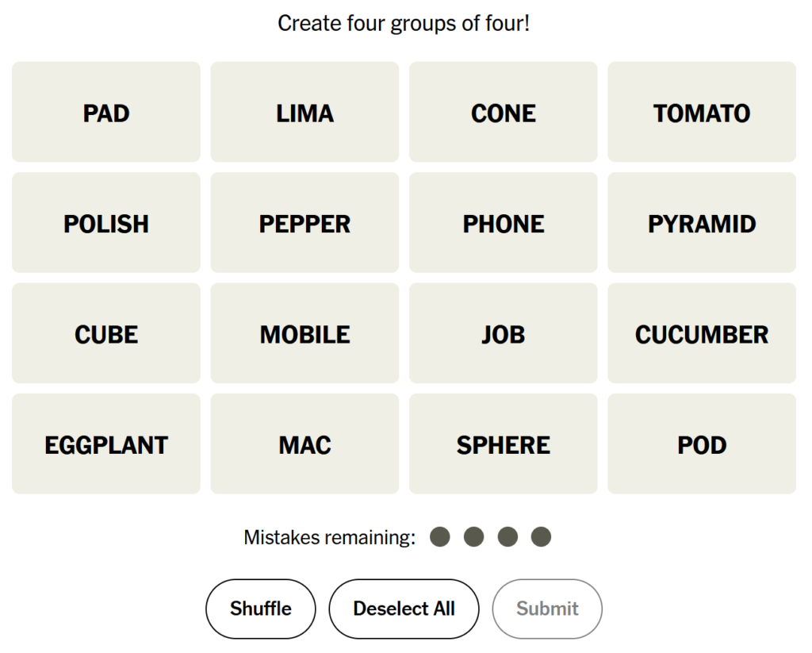
Task: Choose the TOMATO word tile
Action: [702, 113]
